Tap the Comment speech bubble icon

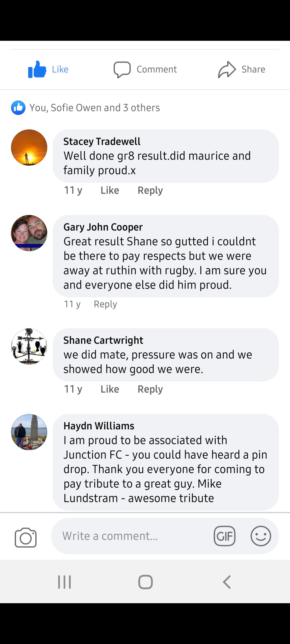click(122, 69)
